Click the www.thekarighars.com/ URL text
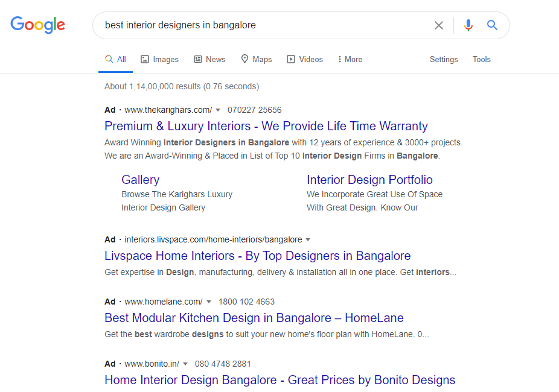 pos(168,110)
